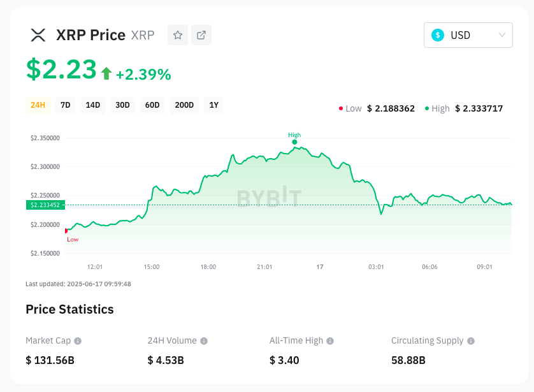Screen dimensions: 534x392
Task: Click the 24H Volume info icon
Action: 203,341
